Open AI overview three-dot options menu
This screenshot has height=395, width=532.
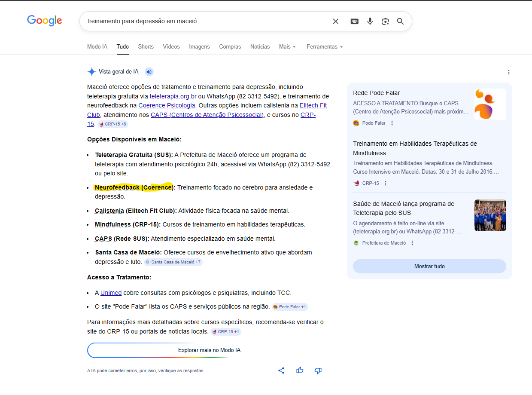pos(509,72)
